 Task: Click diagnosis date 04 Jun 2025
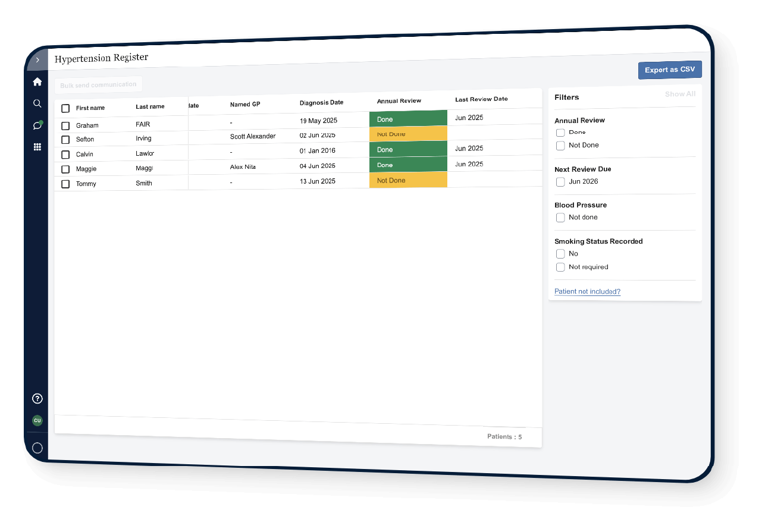coord(318,166)
